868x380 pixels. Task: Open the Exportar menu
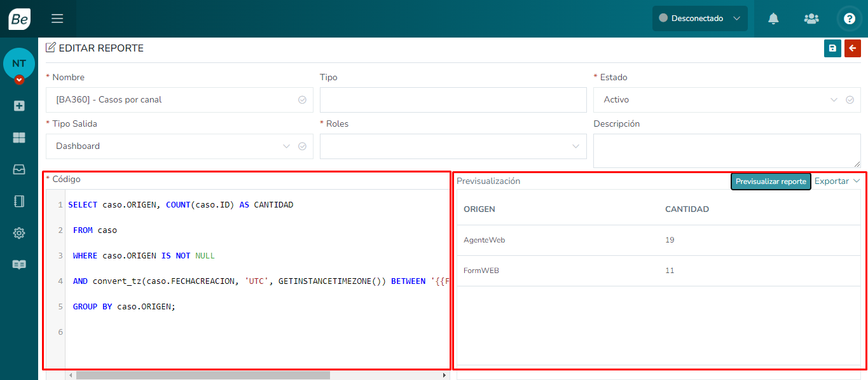(x=836, y=181)
